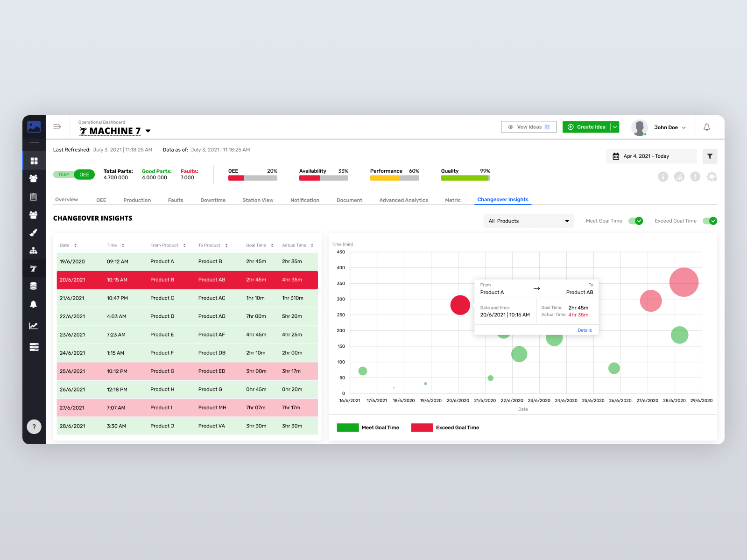Expand the MACHINE 7 selector dropdown
The height and width of the screenshot is (560, 747).
pos(148,131)
